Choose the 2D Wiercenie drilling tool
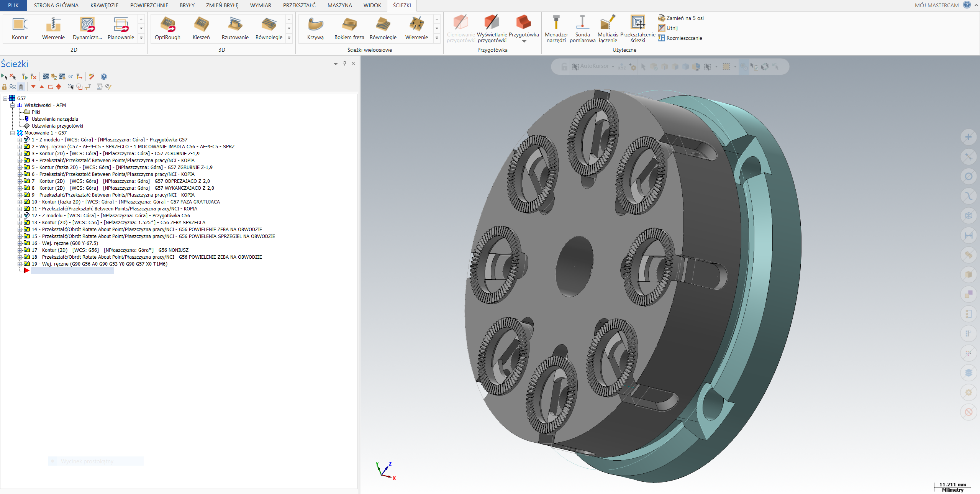The image size is (980, 494). pyautogui.click(x=53, y=28)
